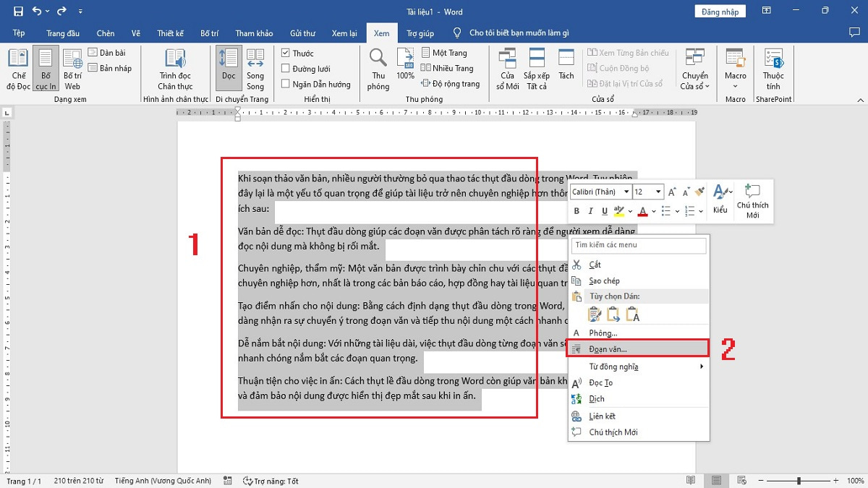Click the Tệp file tab

point(19,33)
